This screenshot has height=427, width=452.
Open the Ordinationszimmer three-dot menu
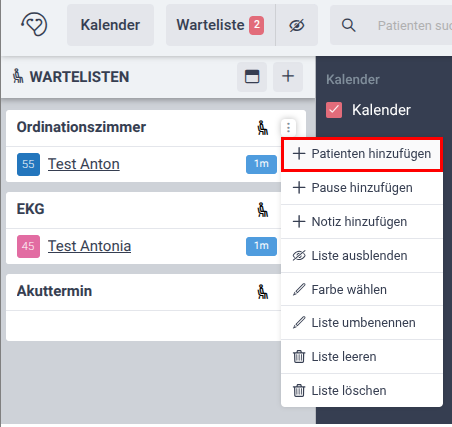point(288,127)
